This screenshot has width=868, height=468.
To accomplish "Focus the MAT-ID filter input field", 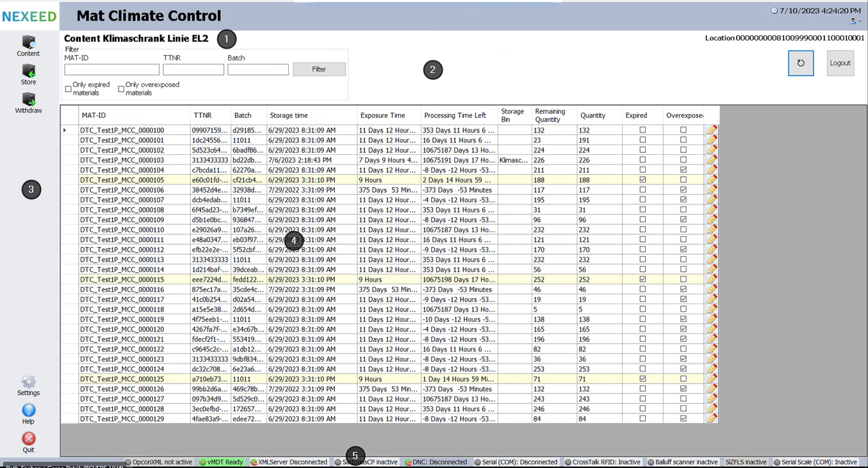I will click(x=111, y=69).
